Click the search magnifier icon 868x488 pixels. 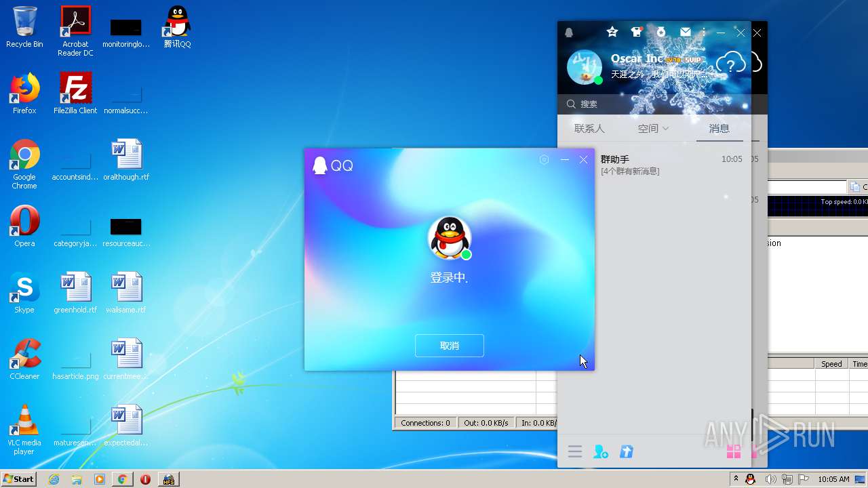(571, 104)
